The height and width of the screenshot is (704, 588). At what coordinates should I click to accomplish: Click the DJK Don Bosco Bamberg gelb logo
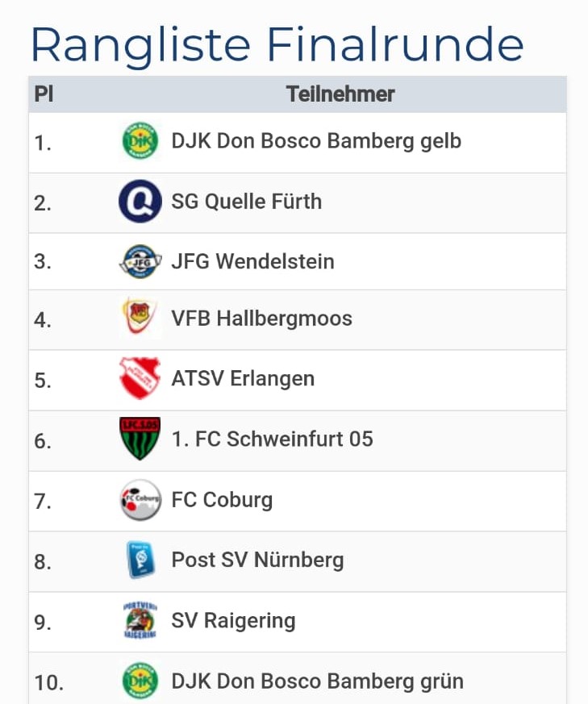[x=140, y=141]
